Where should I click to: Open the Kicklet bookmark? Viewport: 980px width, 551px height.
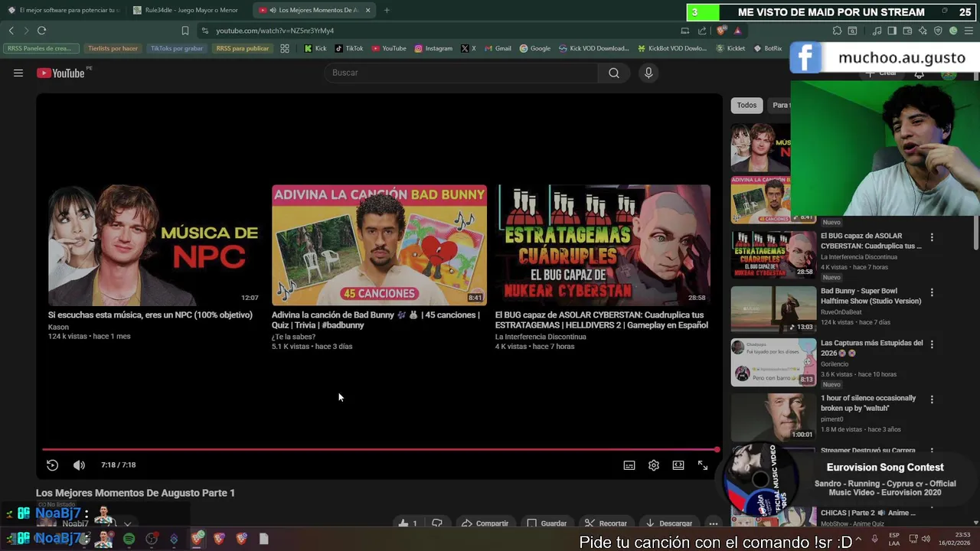[x=730, y=48]
